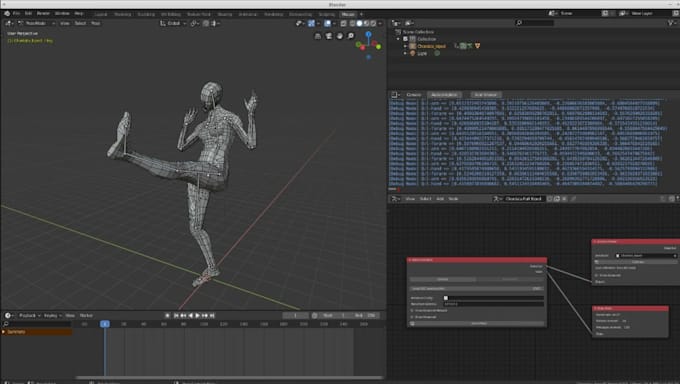
Task: Open the Render menu
Action: coord(43,13)
